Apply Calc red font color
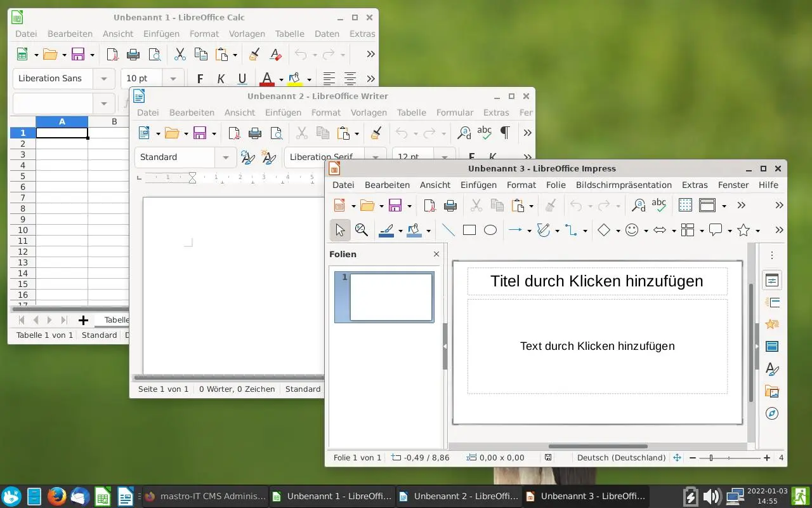812x508 pixels. (267, 79)
